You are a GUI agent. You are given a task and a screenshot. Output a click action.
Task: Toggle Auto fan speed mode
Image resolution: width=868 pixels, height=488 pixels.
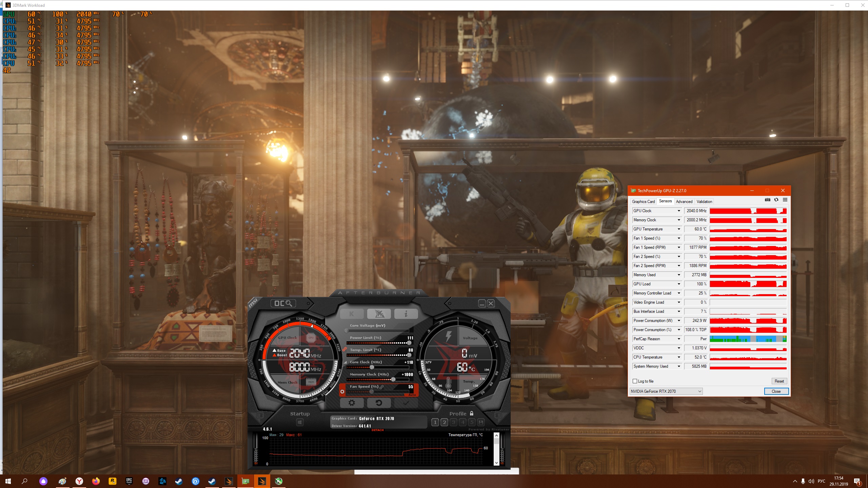click(412, 395)
